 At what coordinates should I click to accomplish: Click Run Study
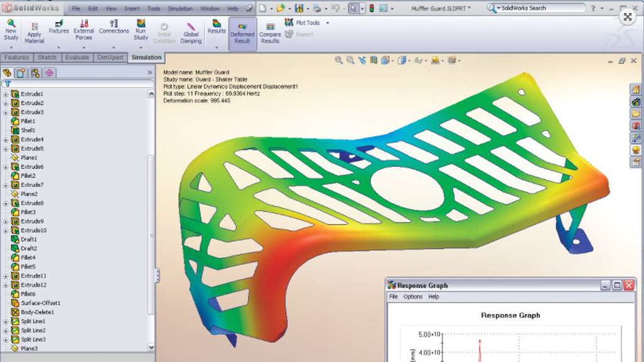click(x=141, y=30)
